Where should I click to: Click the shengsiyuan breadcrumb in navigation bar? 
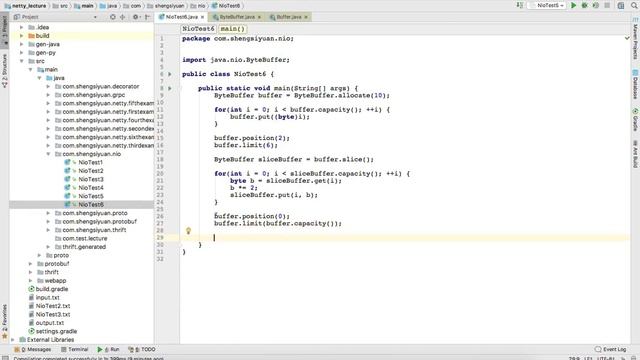pyautogui.click(x=166, y=6)
